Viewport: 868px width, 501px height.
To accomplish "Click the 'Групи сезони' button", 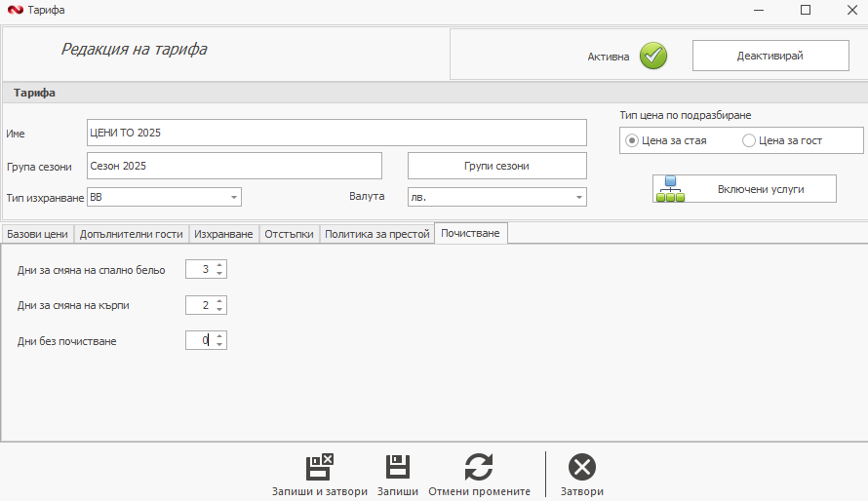I will tap(496, 166).
